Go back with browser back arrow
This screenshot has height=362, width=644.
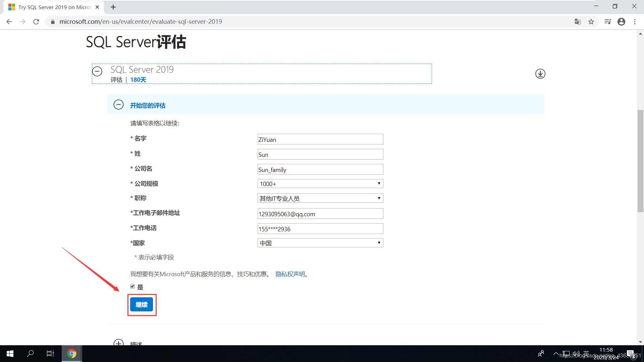[x=9, y=22]
